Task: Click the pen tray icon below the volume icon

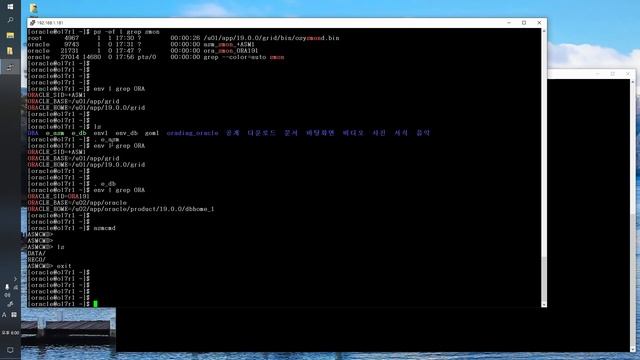Action: click(10, 304)
